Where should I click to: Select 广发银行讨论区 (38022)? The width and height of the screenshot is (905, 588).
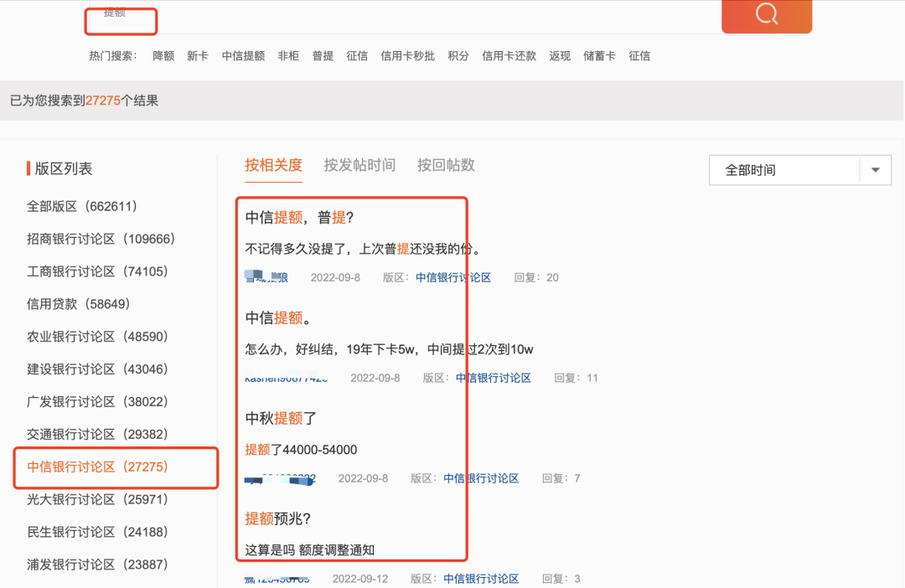[97, 401]
